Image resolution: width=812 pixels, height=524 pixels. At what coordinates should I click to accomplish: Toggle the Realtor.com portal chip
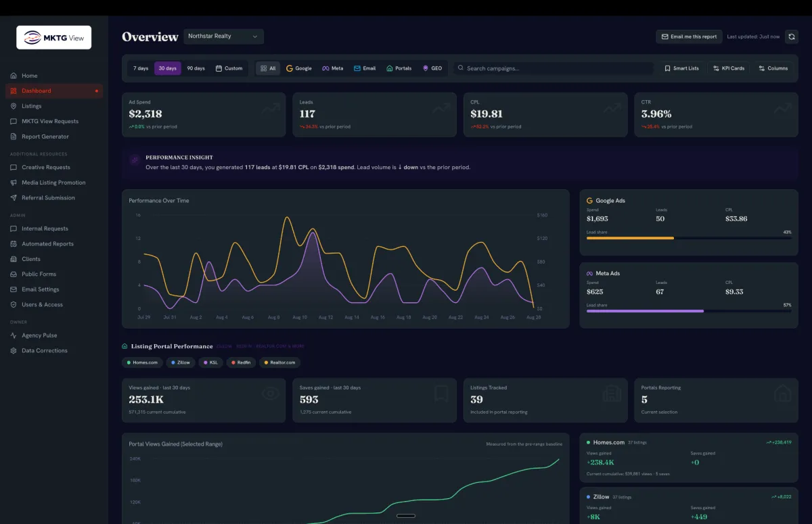[x=279, y=362]
